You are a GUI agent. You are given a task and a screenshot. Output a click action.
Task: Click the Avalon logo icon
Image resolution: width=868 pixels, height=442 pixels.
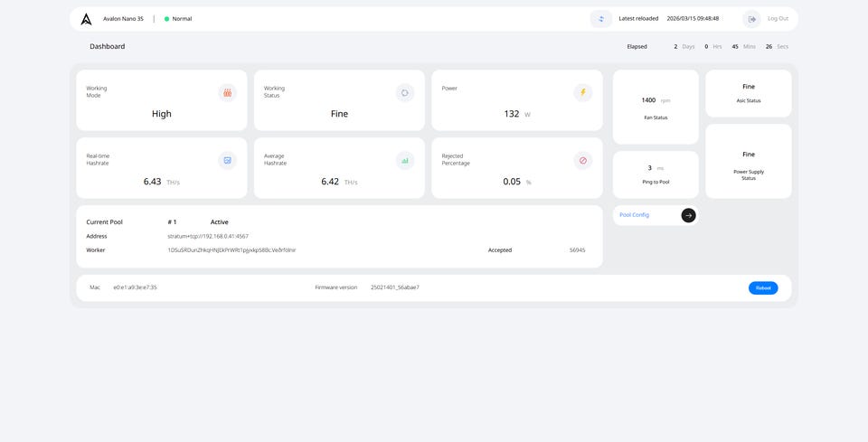coord(86,19)
